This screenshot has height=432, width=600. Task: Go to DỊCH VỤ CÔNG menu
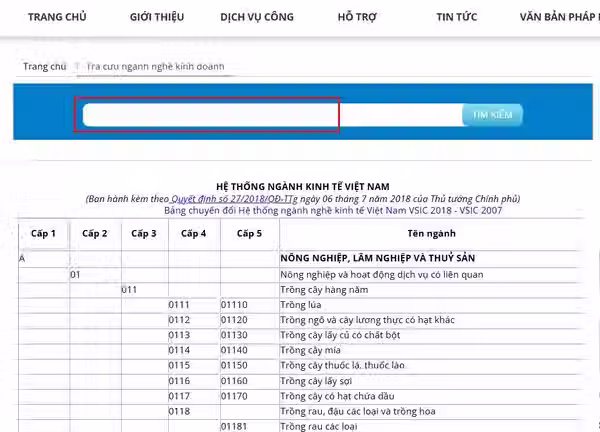257,17
